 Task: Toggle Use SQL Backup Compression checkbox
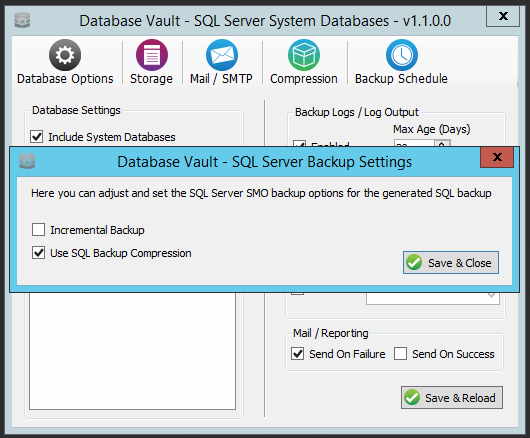38,252
